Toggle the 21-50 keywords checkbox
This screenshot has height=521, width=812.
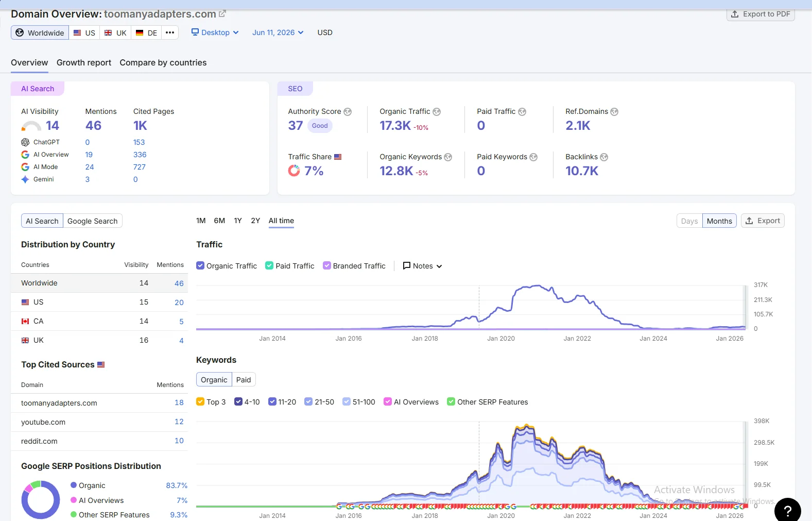tap(308, 402)
